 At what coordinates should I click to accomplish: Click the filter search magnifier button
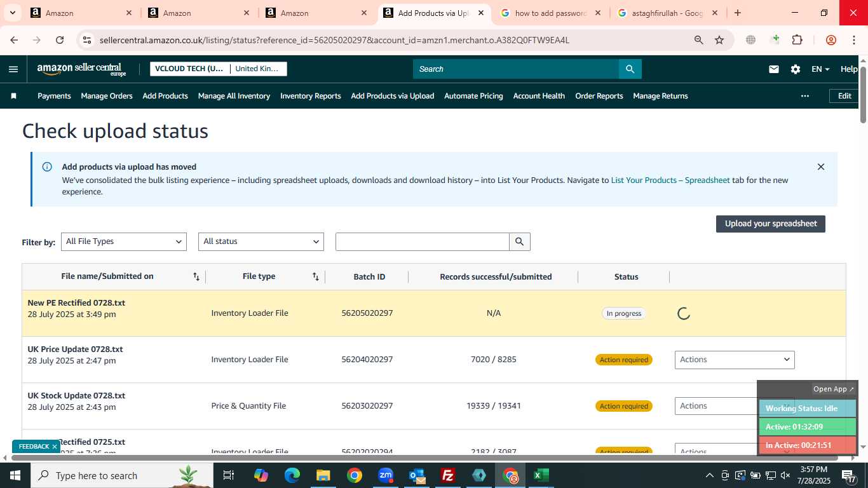coord(520,241)
